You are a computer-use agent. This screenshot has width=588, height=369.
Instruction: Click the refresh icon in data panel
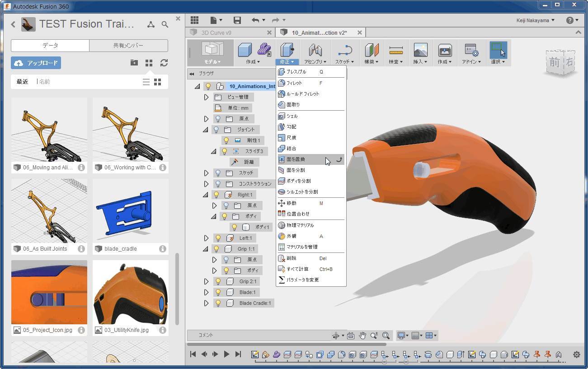[164, 63]
